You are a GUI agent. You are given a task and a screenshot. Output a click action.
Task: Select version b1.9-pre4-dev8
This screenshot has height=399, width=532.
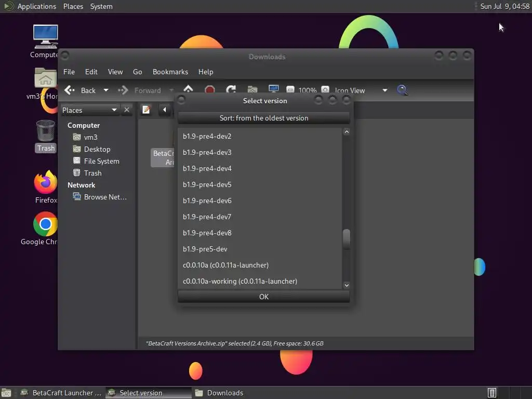(260, 233)
